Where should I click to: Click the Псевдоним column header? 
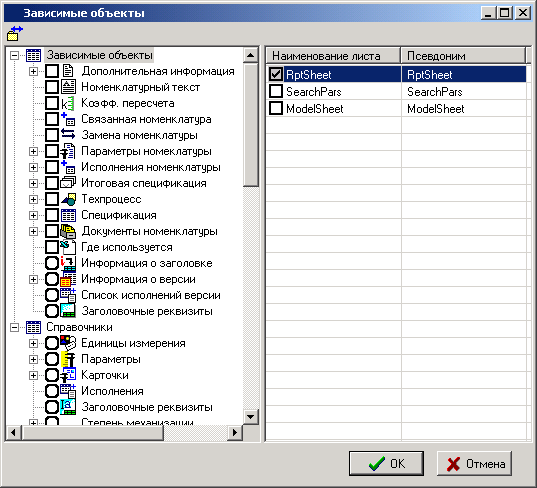(x=463, y=55)
